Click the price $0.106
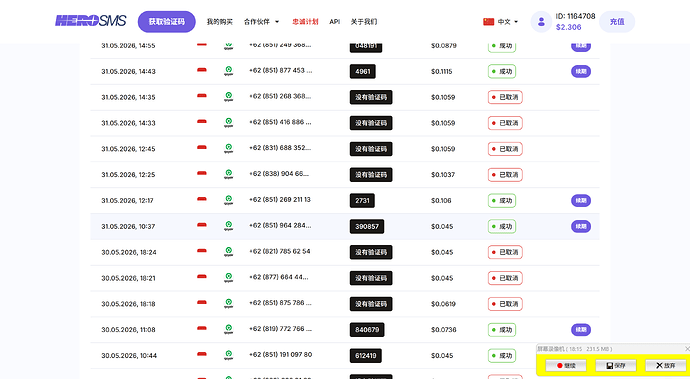The image size is (690, 379). pyautogui.click(x=441, y=200)
